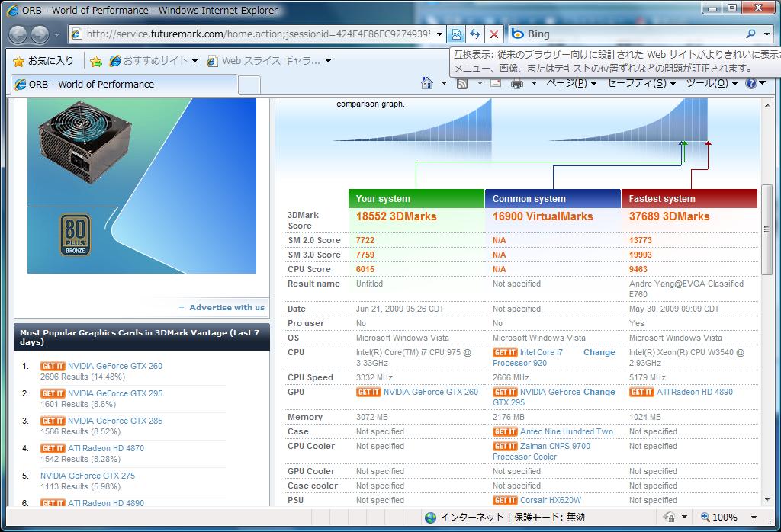Viewport: 781px width, 532px height.
Task: Select the ORB - World of Performance tab
Action: (125, 84)
